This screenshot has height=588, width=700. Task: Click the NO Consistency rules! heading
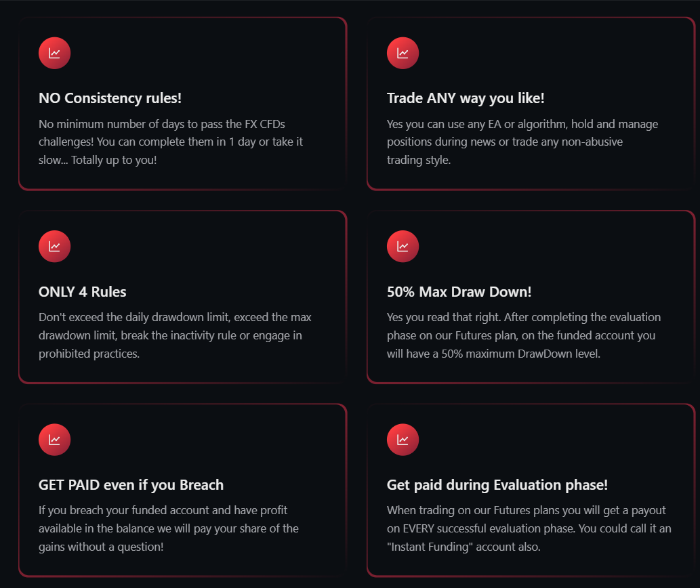coord(110,98)
